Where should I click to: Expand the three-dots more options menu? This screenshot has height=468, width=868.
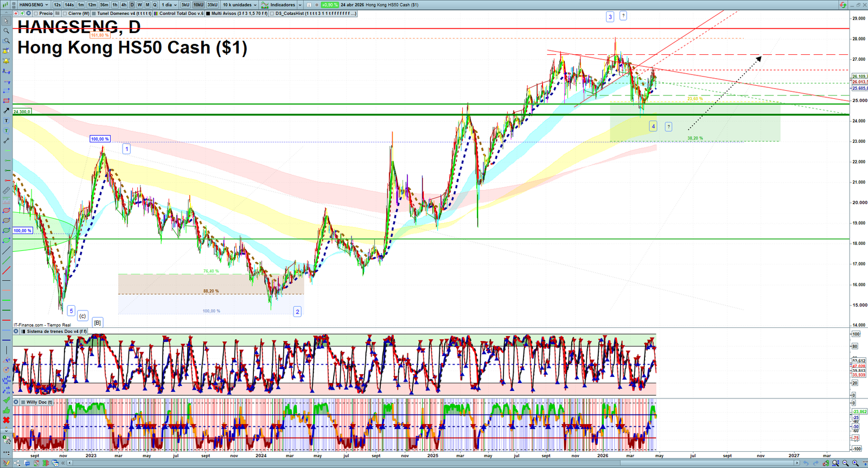click(x=7, y=452)
